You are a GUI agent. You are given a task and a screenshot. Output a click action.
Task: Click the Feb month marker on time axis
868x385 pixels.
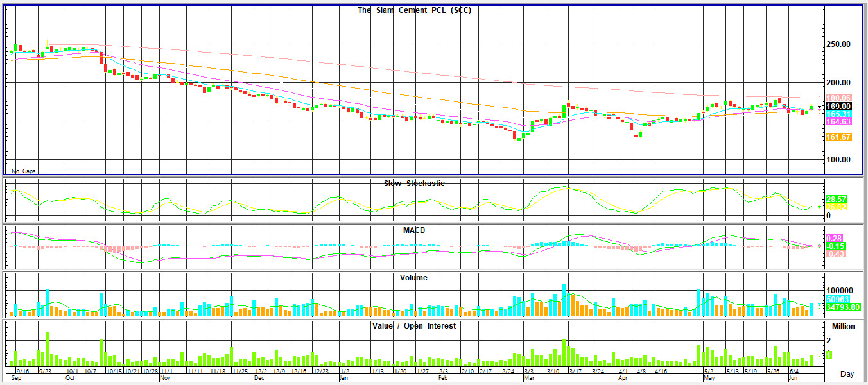click(x=443, y=379)
